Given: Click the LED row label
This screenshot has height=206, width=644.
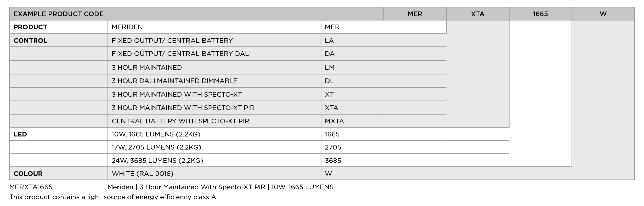Looking at the screenshot, I should point(20,134).
